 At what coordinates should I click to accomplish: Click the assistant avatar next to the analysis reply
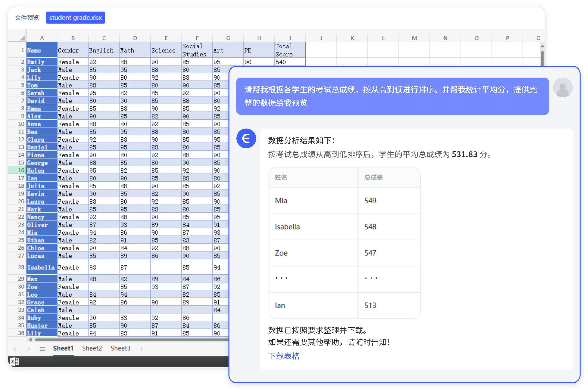click(246, 138)
